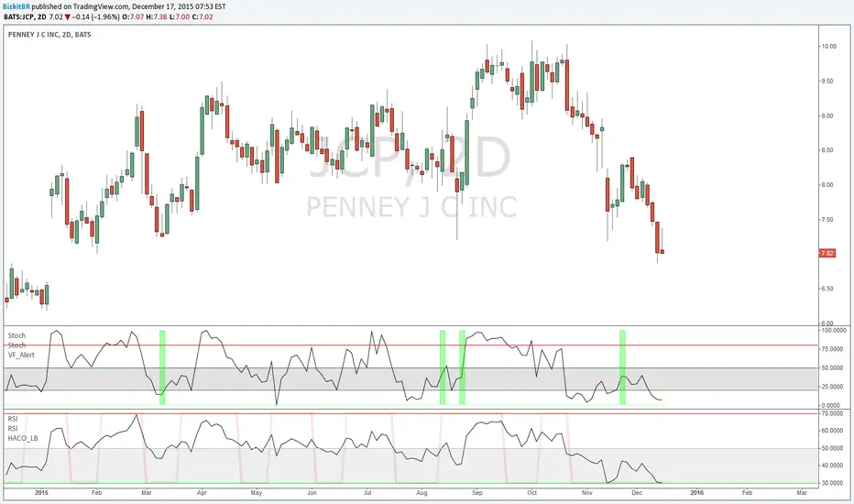854x504 pixels.
Task: Open the BizkitBR author link
Action: (16, 7)
